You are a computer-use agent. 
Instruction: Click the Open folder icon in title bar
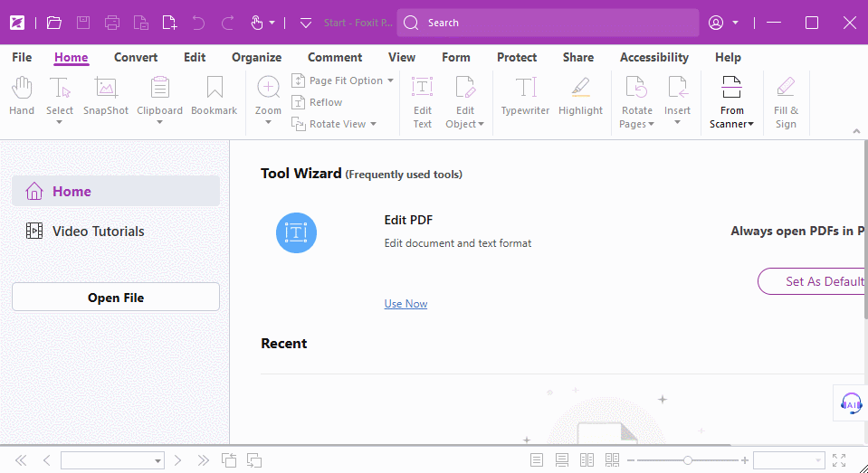tap(53, 23)
